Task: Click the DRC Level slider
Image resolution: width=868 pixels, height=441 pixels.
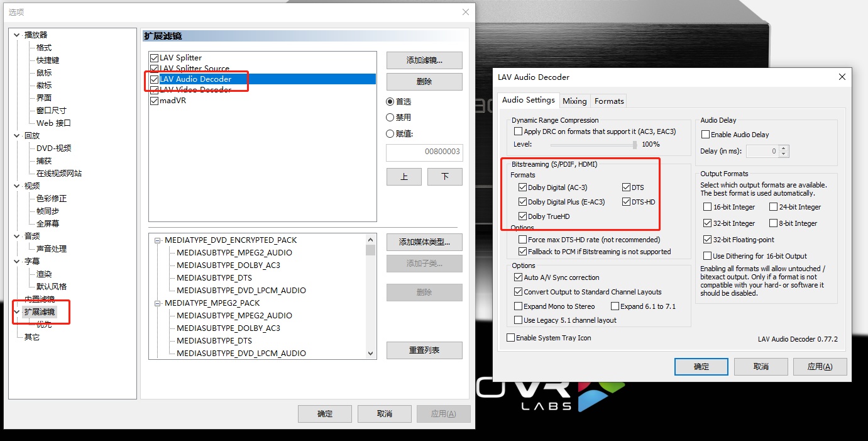Action: click(x=593, y=145)
